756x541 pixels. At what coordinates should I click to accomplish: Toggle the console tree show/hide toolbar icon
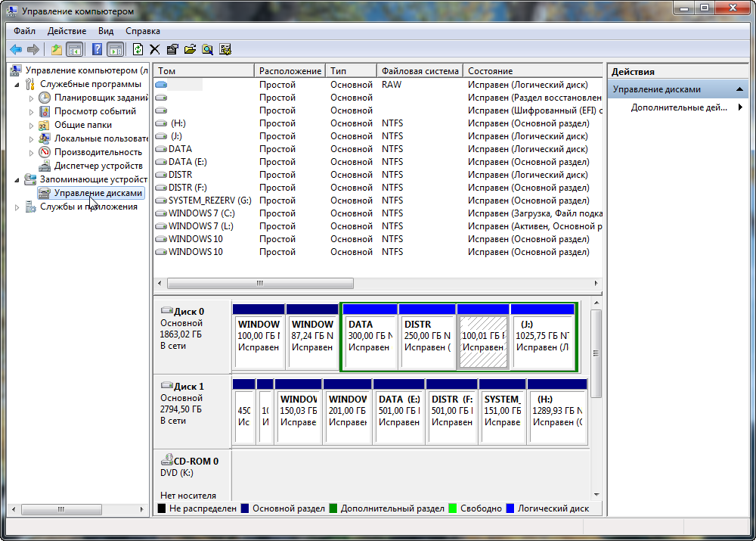[x=74, y=49]
